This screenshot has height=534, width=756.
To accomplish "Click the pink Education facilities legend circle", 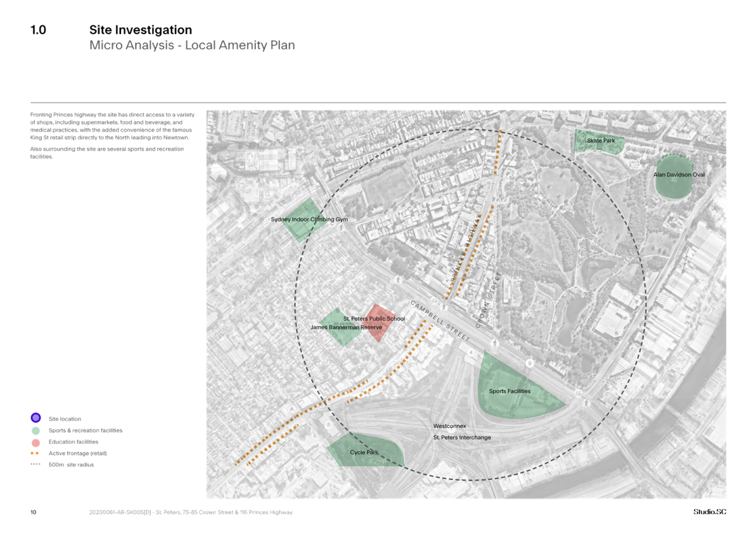I will click(x=35, y=442).
